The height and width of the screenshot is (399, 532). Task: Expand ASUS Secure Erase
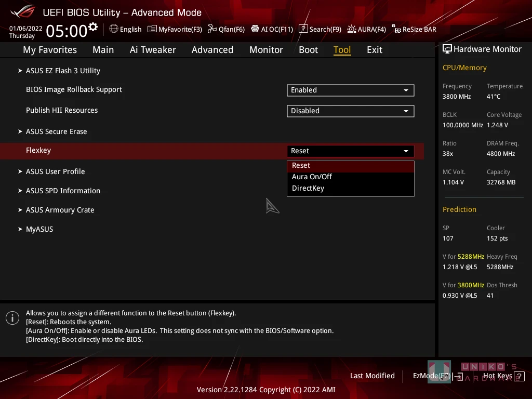point(56,131)
